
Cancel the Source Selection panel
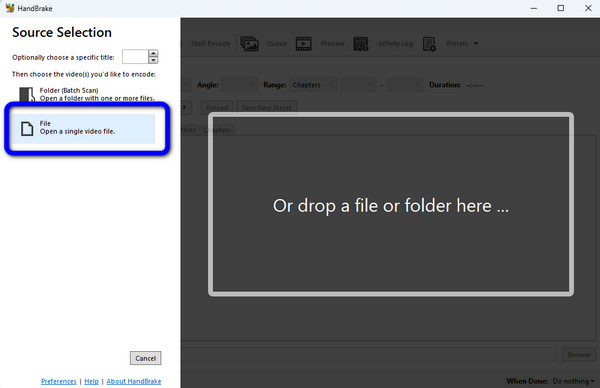click(x=145, y=358)
